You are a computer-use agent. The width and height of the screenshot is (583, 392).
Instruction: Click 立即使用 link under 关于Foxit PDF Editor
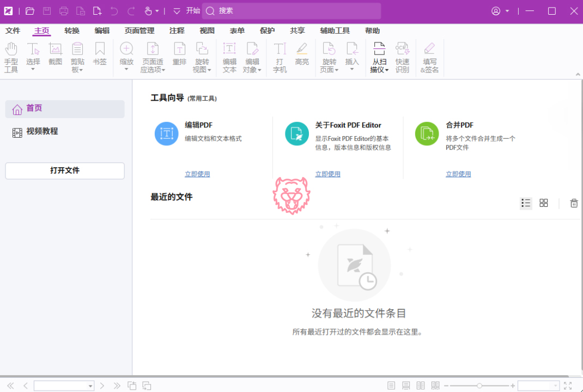328,174
